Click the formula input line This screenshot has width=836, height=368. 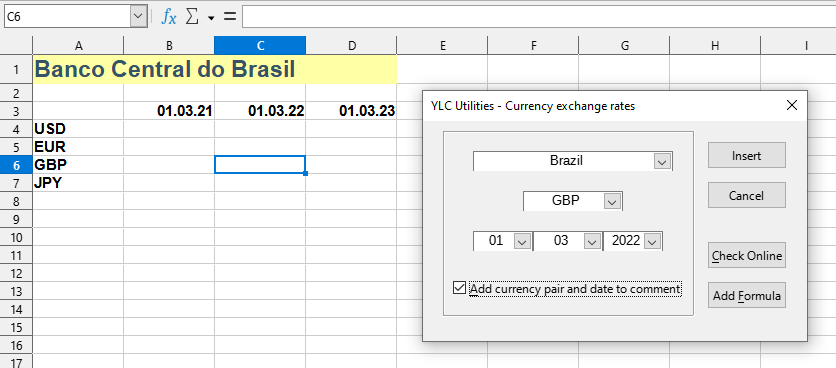tap(538, 17)
